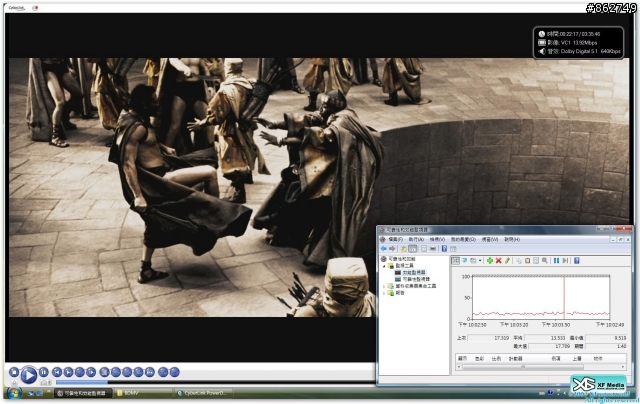
Task: Jump to the previous chapter in PowerDVD
Action: click(x=57, y=372)
